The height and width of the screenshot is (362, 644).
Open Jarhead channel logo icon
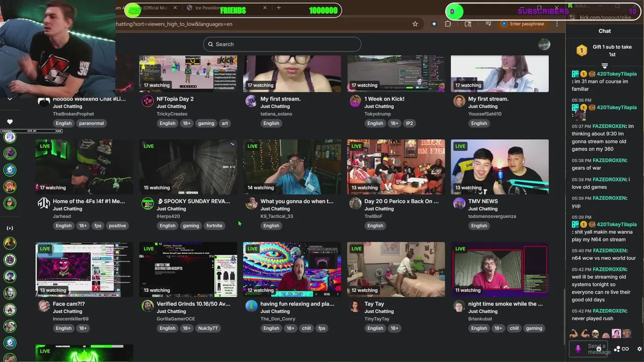(44, 203)
